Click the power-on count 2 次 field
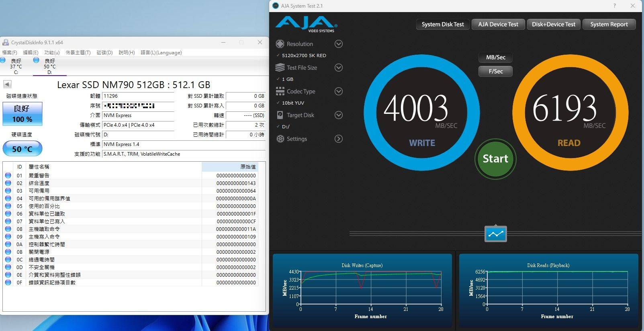This screenshot has height=331, width=644. [245, 125]
